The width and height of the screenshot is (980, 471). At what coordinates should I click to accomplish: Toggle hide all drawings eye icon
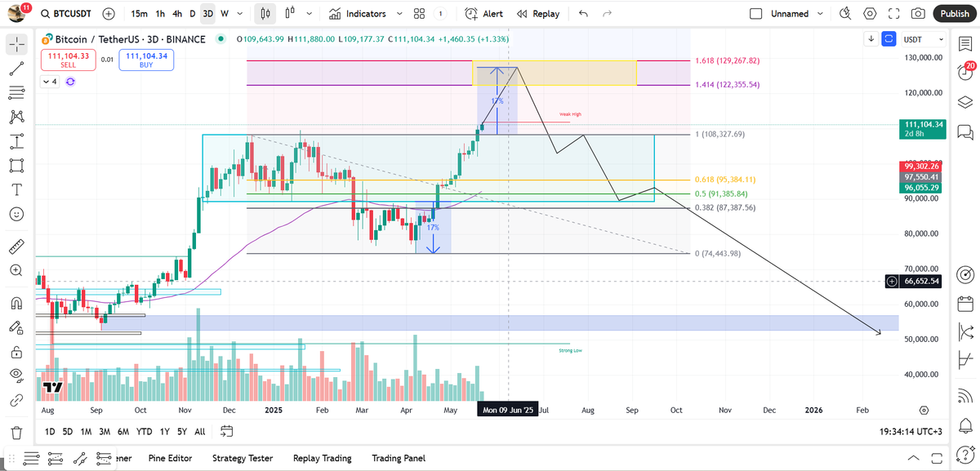16,375
